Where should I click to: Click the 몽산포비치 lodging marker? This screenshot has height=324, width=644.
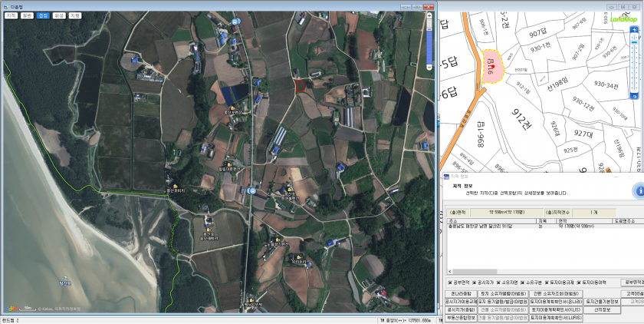coord(176,188)
